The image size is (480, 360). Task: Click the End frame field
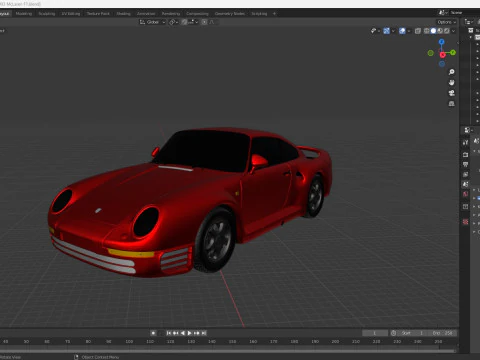[x=442, y=333]
